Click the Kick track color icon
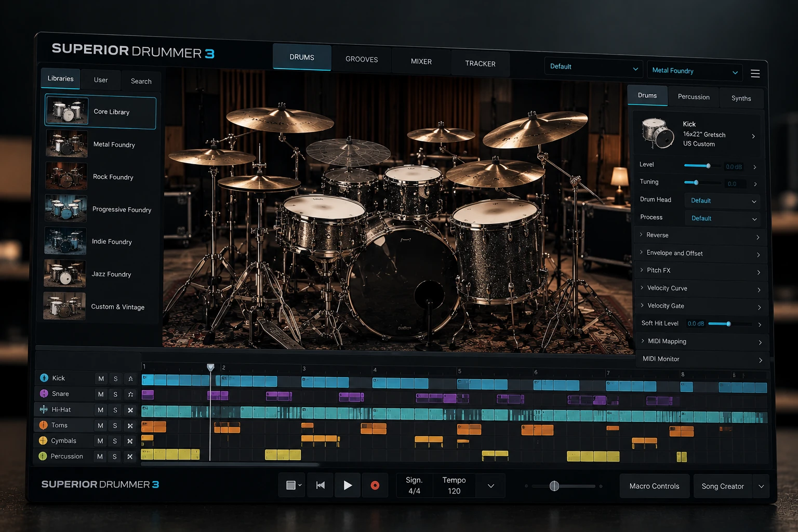This screenshot has width=798, height=532. (x=44, y=378)
